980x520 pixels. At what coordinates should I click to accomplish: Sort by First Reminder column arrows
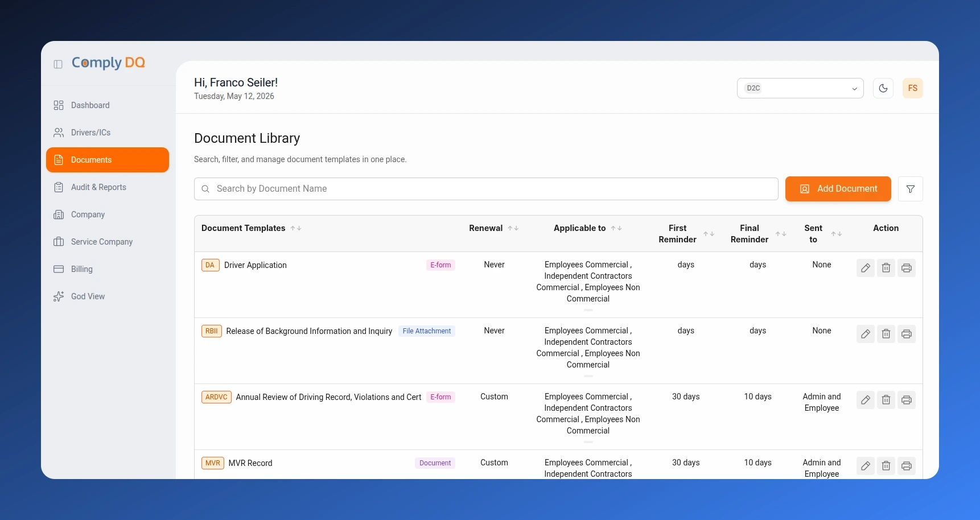click(x=709, y=234)
